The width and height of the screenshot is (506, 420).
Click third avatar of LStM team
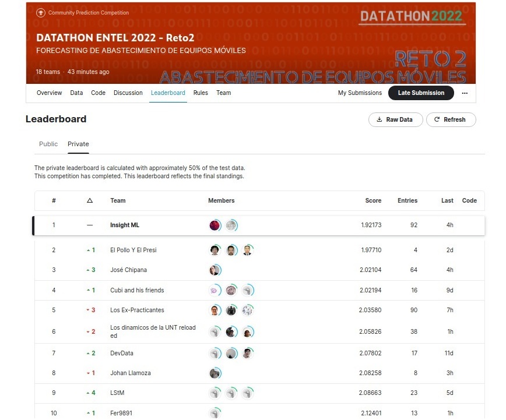pyautogui.click(x=248, y=393)
